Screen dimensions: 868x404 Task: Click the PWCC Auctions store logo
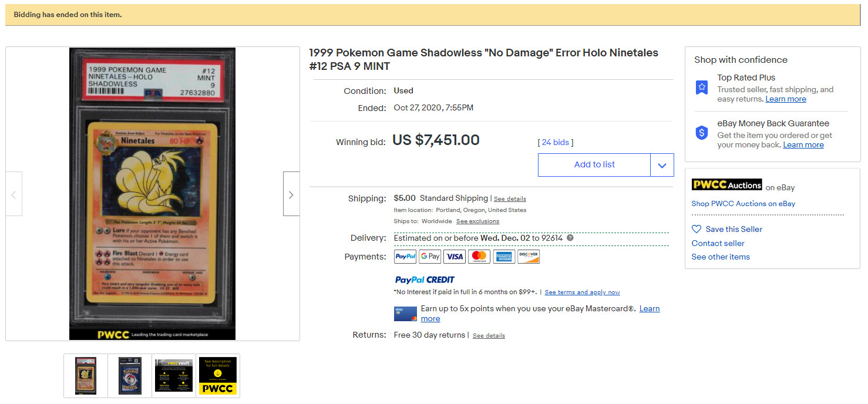pyautogui.click(x=726, y=185)
